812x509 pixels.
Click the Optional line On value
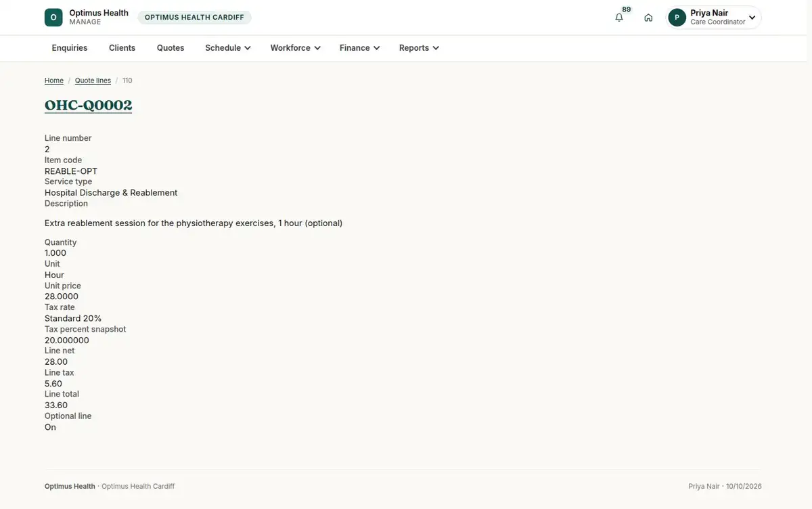pos(51,427)
